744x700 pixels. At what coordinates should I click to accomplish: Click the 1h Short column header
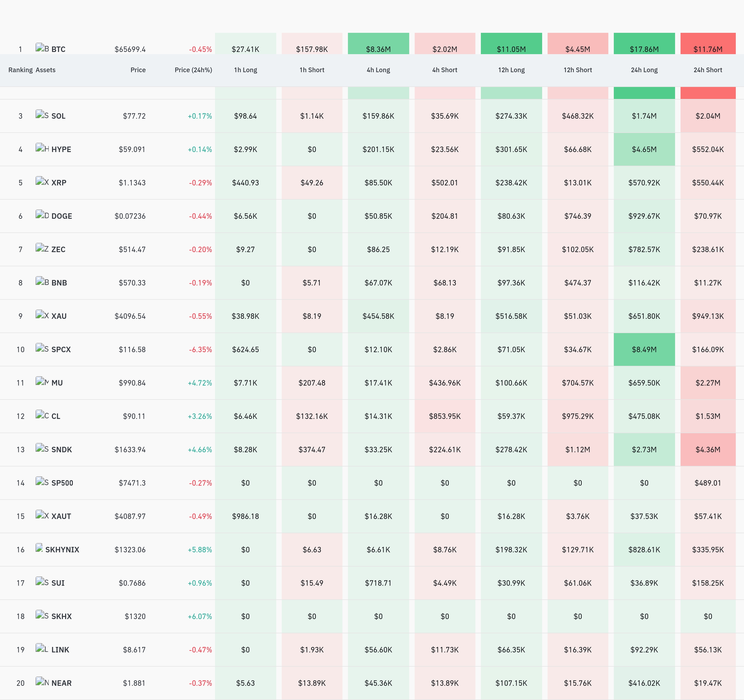(x=312, y=70)
